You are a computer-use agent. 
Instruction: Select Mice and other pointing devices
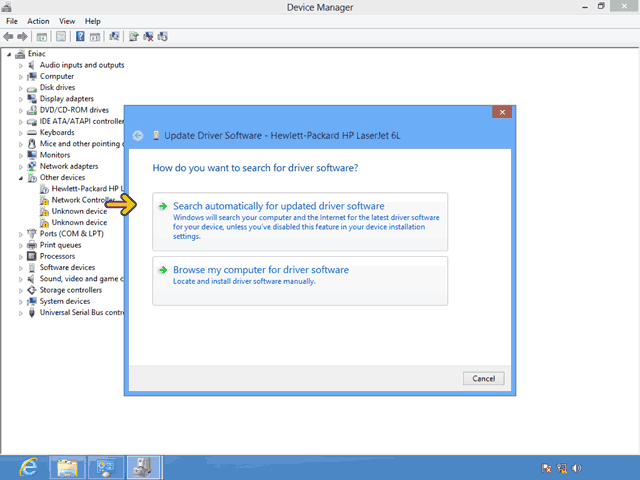click(x=82, y=144)
